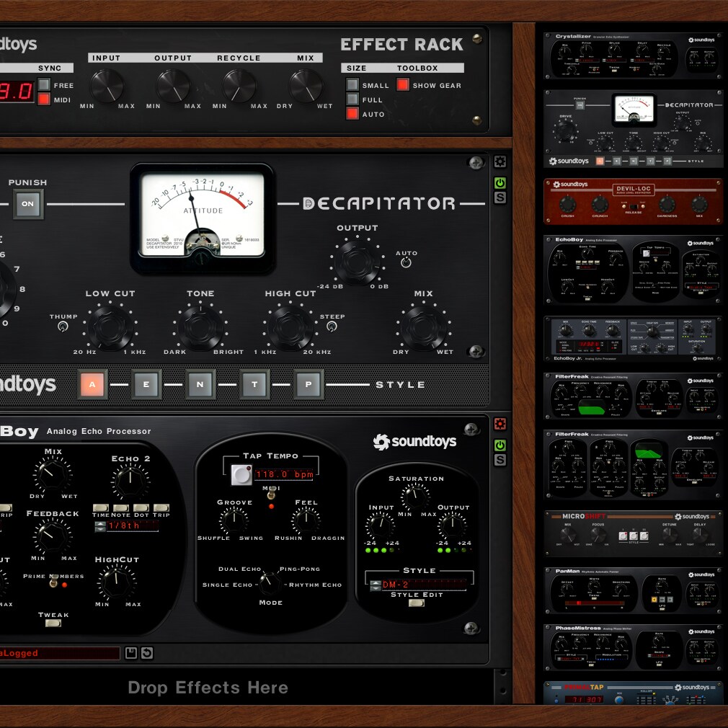The width and height of the screenshot is (728, 728).
Task: Solo the EchoBoy with its S button
Action: 500,460
